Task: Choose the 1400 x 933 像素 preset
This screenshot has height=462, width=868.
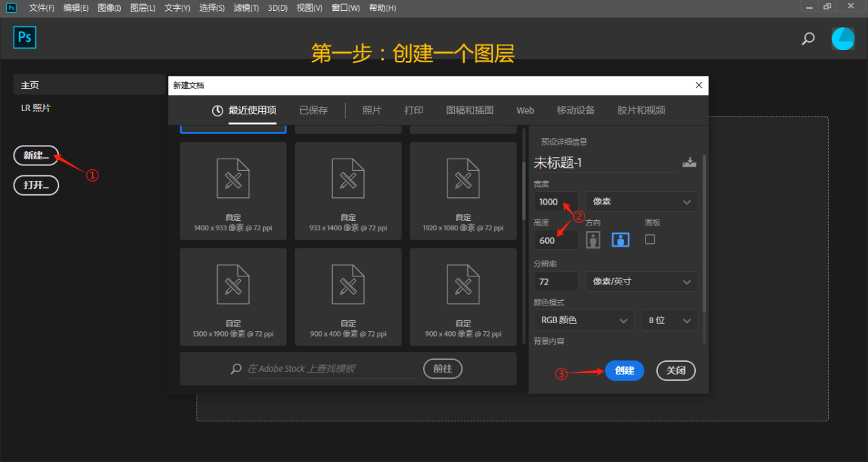Action: pos(233,191)
